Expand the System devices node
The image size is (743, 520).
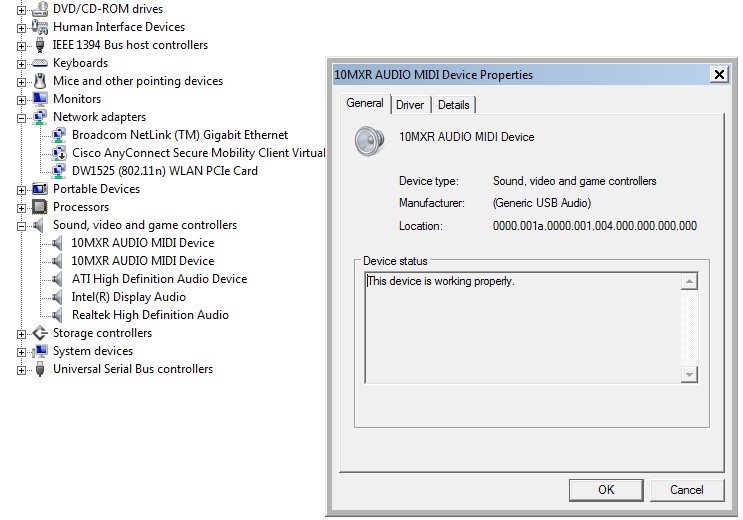(21, 352)
